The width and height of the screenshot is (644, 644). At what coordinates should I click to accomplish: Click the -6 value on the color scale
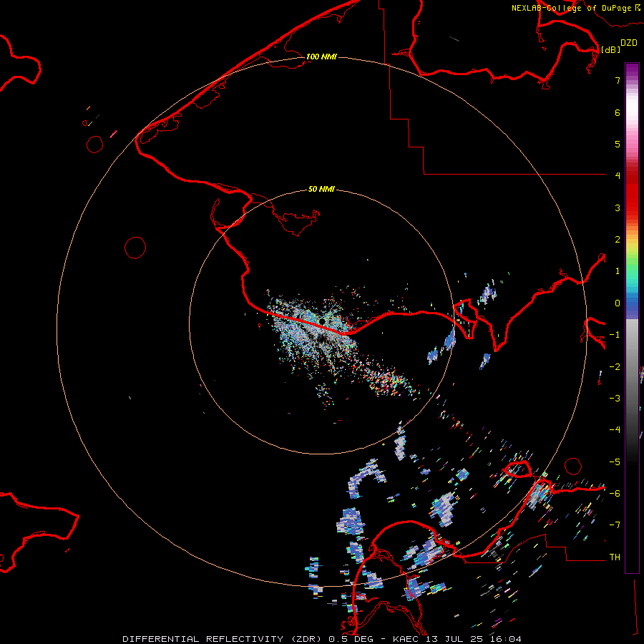[615, 494]
